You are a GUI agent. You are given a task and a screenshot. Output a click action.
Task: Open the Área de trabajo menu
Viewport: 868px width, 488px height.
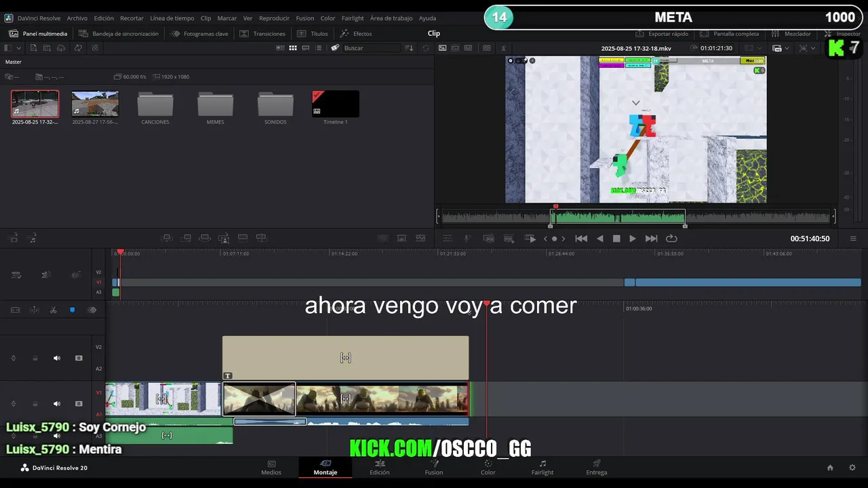(x=391, y=18)
